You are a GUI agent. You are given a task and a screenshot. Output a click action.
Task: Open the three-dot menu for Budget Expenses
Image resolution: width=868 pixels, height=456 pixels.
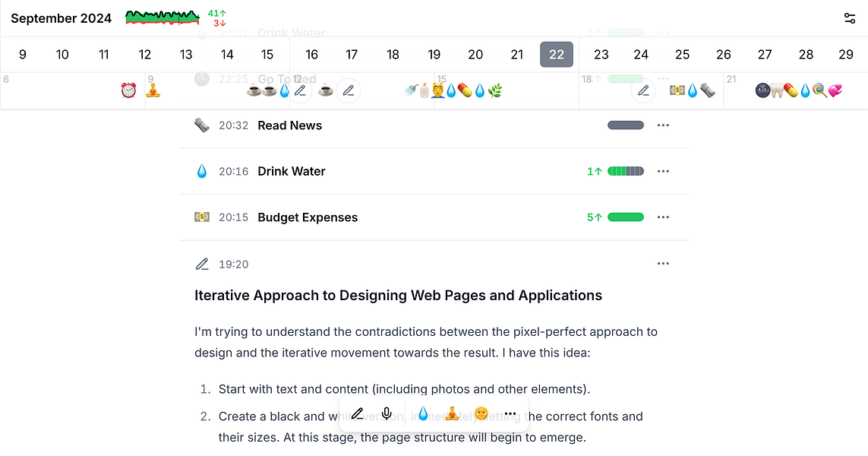pyautogui.click(x=663, y=217)
